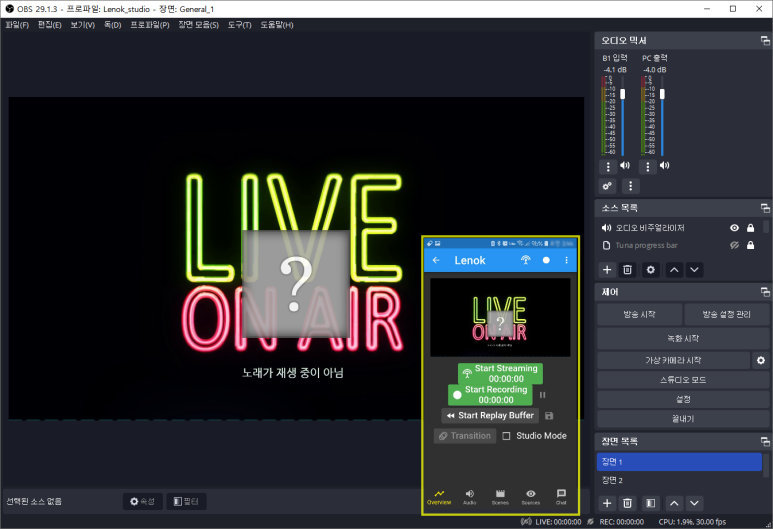Open the 도움말(H) menu
Image resolution: width=773 pixels, height=529 pixels.
277,25
